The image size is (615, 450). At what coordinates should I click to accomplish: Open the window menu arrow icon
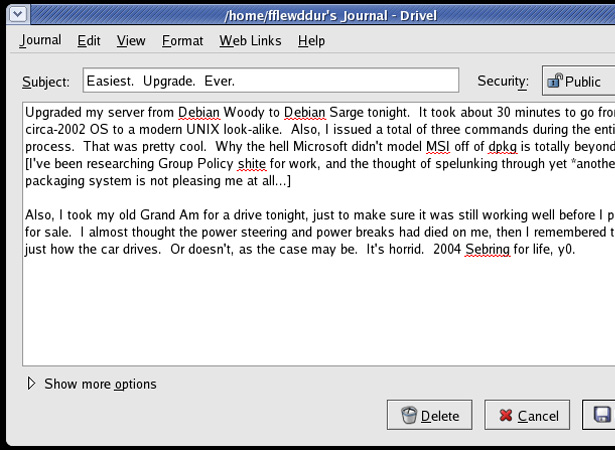coord(18,15)
